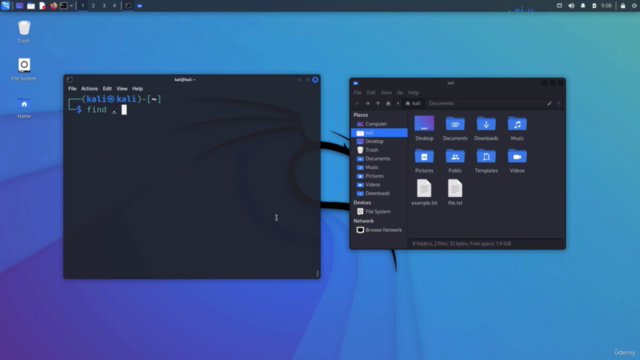Open file manager Edit menu

pyautogui.click(x=371, y=93)
